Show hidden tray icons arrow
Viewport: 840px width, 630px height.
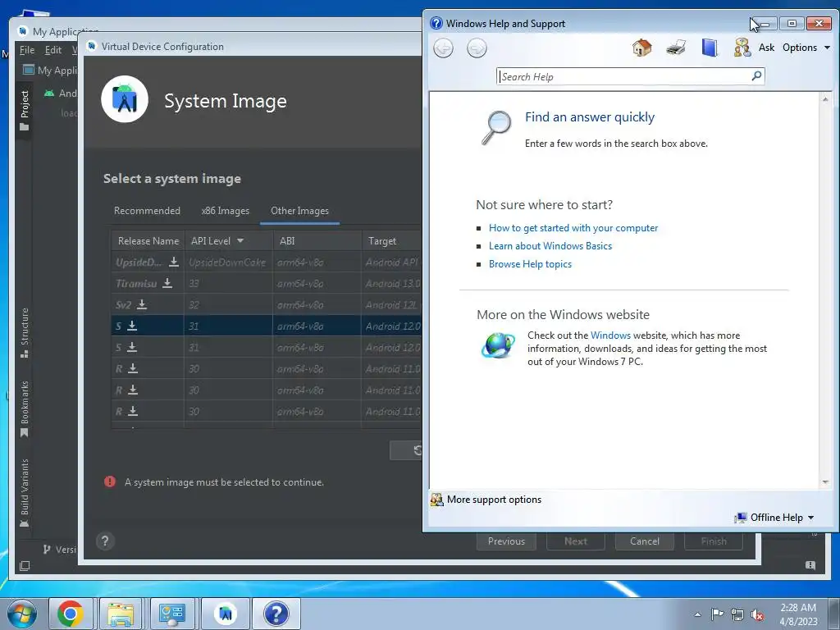point(697,615)
